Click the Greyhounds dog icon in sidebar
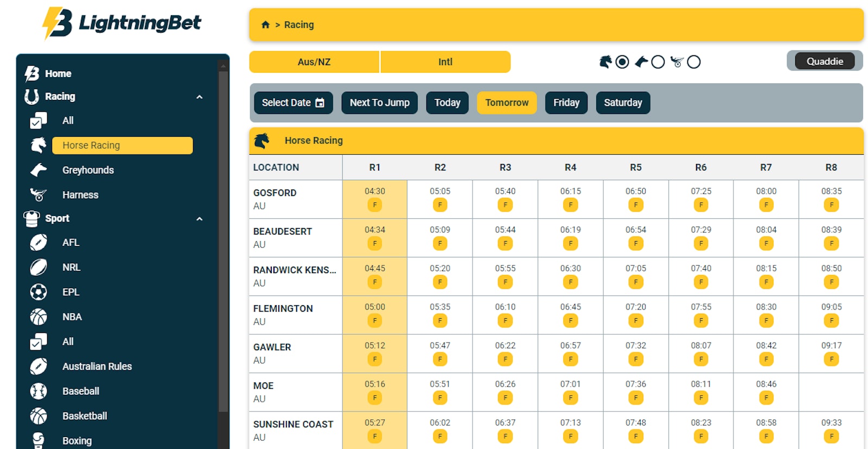The image size is (868, 449). (39, 170)
